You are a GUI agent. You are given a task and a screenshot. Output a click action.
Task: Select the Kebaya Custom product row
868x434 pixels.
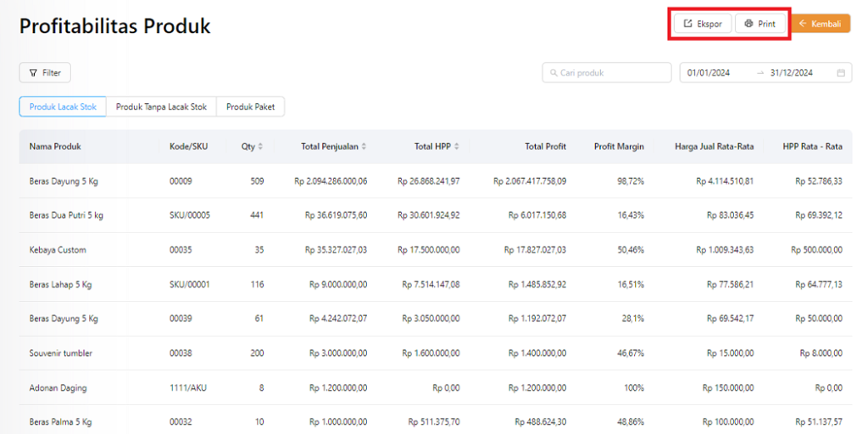[436, 250]
